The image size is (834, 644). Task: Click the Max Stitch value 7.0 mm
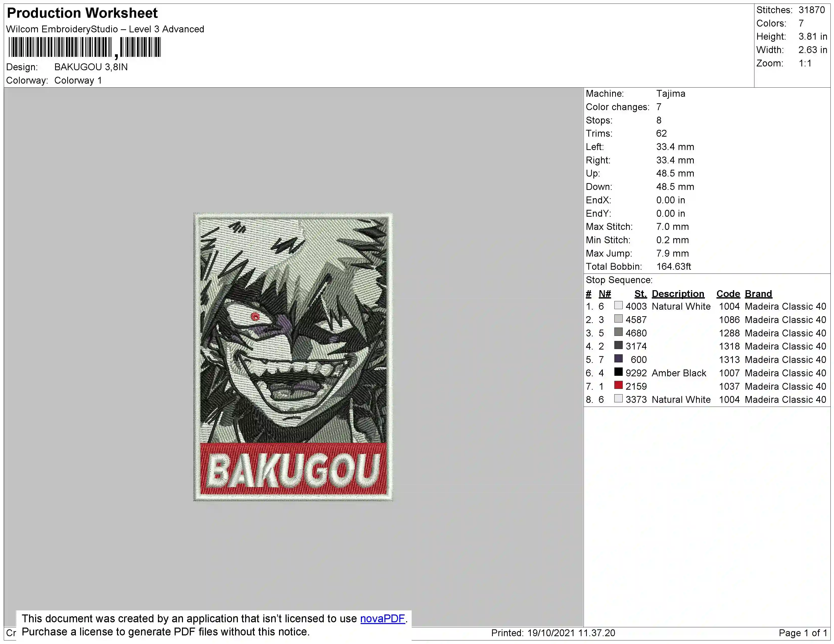point(673,227)
